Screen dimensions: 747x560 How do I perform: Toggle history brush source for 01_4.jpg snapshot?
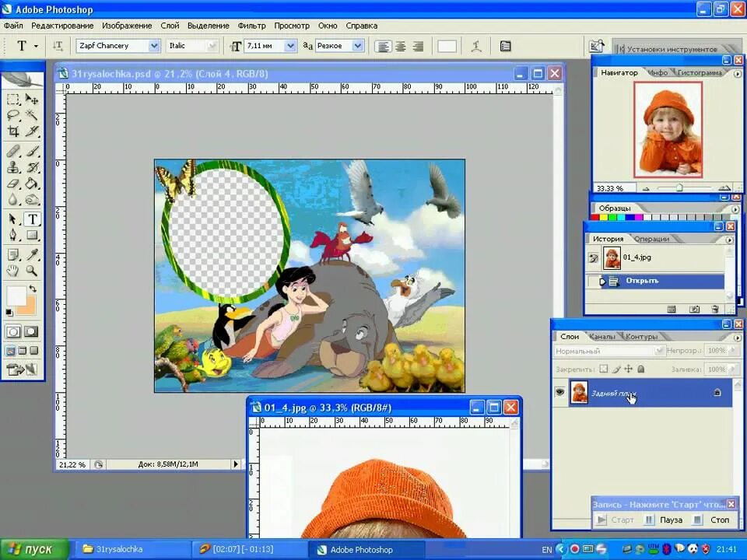[594, 258]
